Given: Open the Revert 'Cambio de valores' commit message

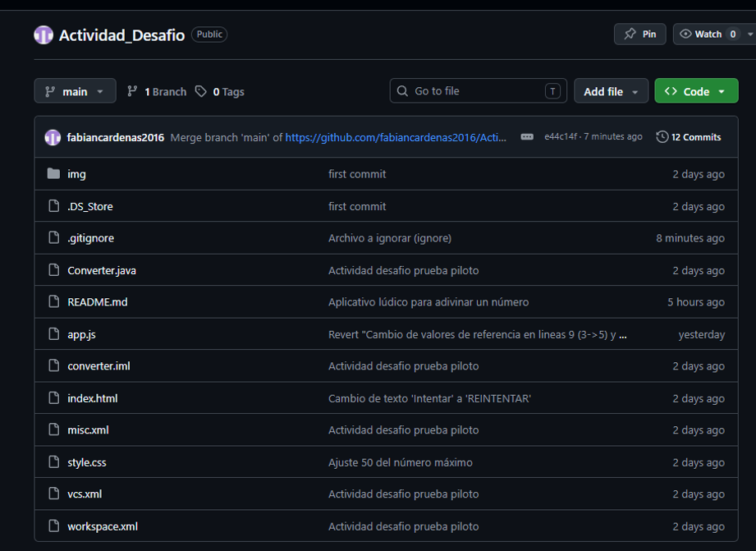Looking at the screenshot, I should click(x=477, y=334).
